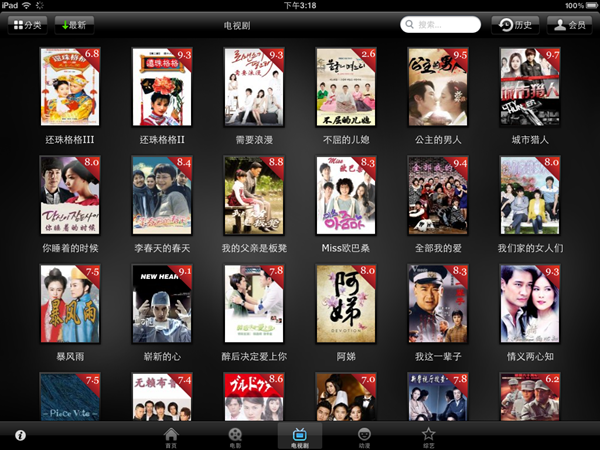Open 公主的男人 poster
The height and width of the screenshot is (450, 600).
pos(438,87)
